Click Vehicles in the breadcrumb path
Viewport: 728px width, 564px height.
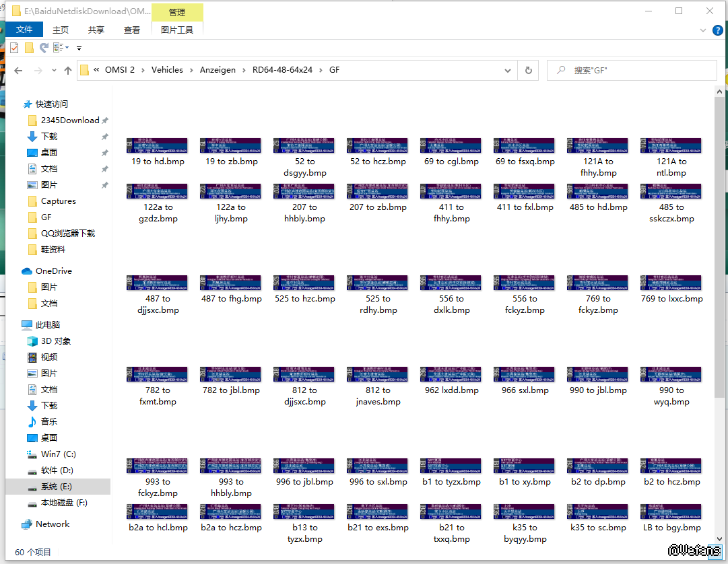tap(167, 70)
